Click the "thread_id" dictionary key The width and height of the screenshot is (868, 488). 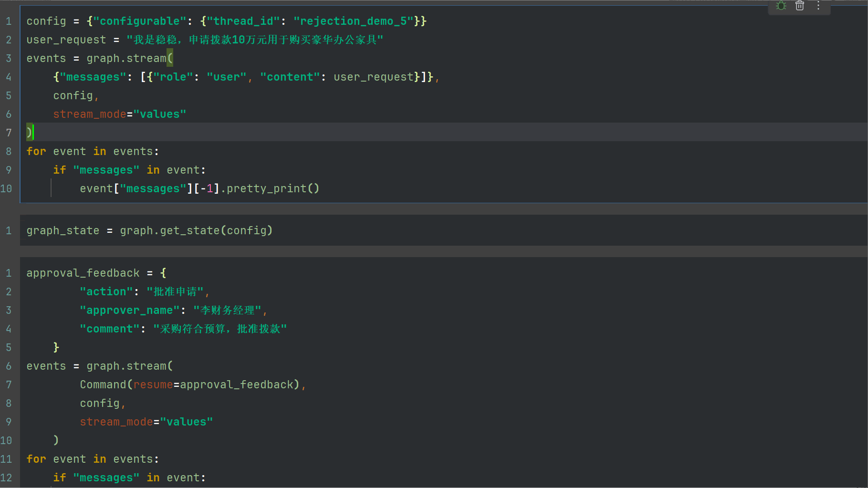coord(243,21)
